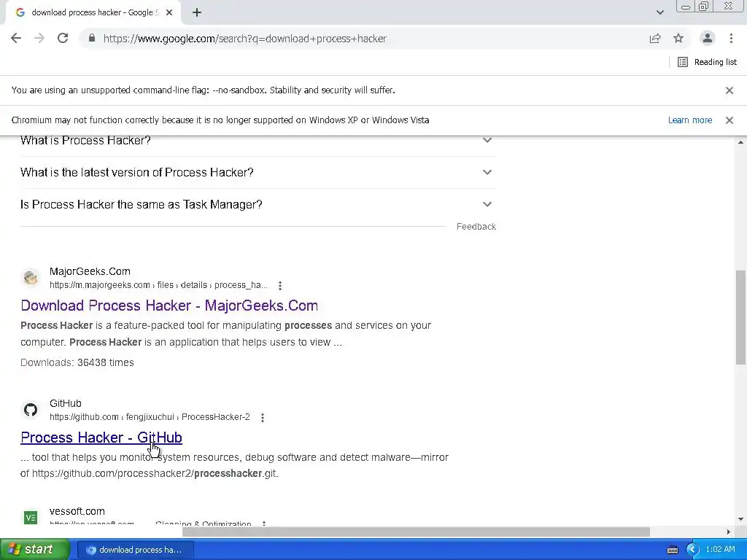Dismiss the no-sandbox warning bar
Image resolution: width=747 pixels, height=560 pixels.
click(x=729, y=90)
